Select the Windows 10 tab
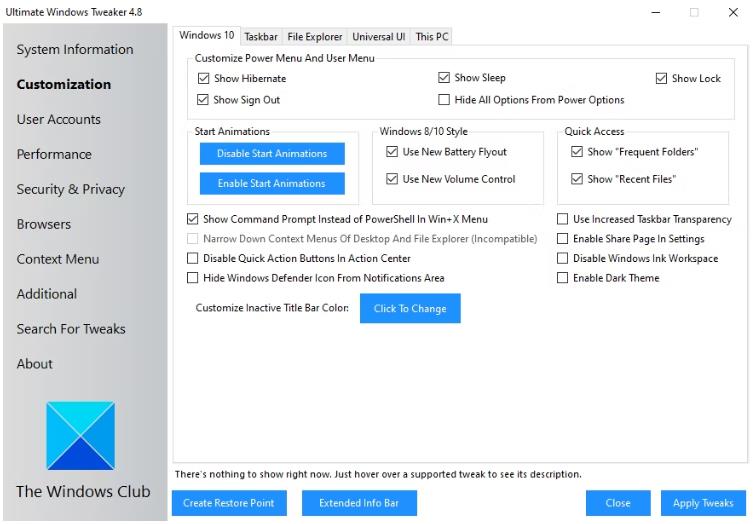The width and height of the screenshot is (753, 524). [206, 36]
